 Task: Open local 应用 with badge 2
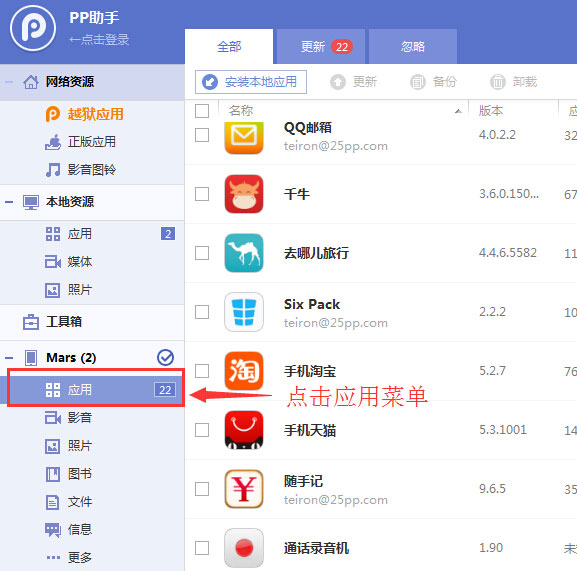point(92,234)
